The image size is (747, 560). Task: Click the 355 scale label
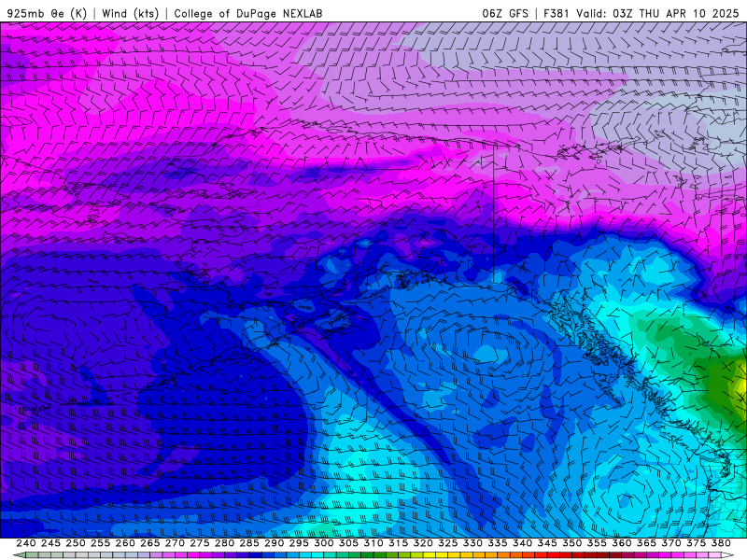[x=597, y=543]
